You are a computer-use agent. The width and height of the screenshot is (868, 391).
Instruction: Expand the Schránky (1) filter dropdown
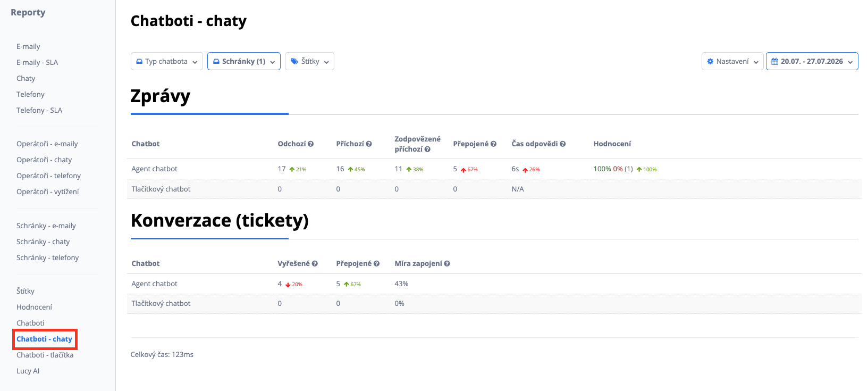point(244,61)
